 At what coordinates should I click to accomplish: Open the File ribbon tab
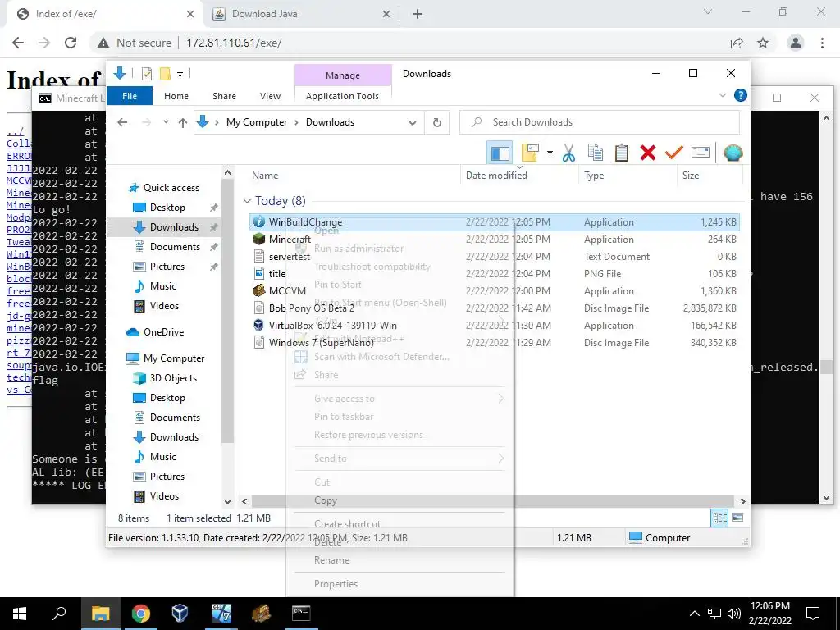pos(130,96)
